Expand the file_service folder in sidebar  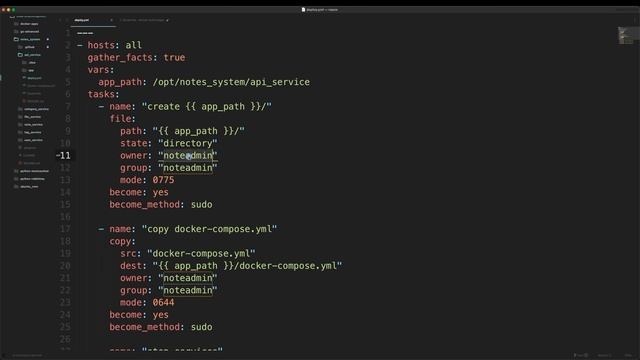coord(32,117)
